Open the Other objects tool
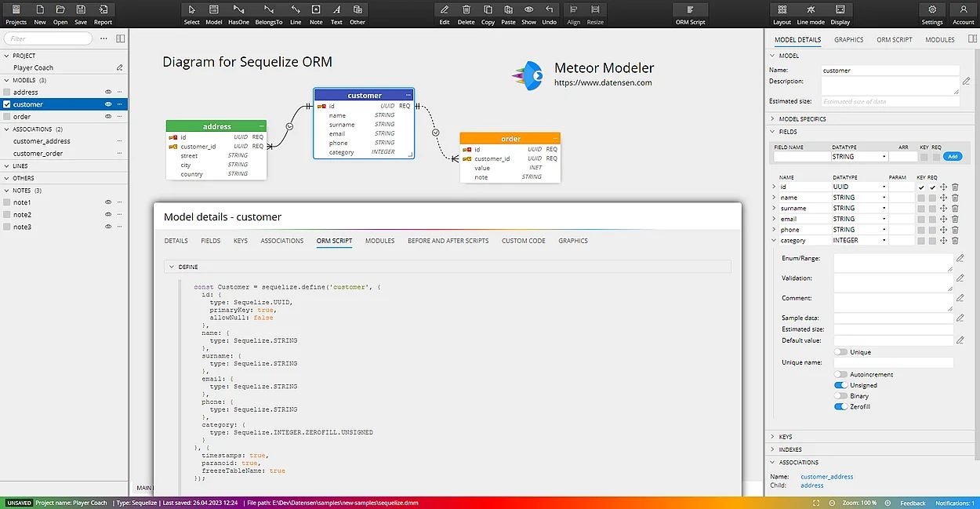Image resolution: width=980 pixels, height=509 pixels. 358,13
